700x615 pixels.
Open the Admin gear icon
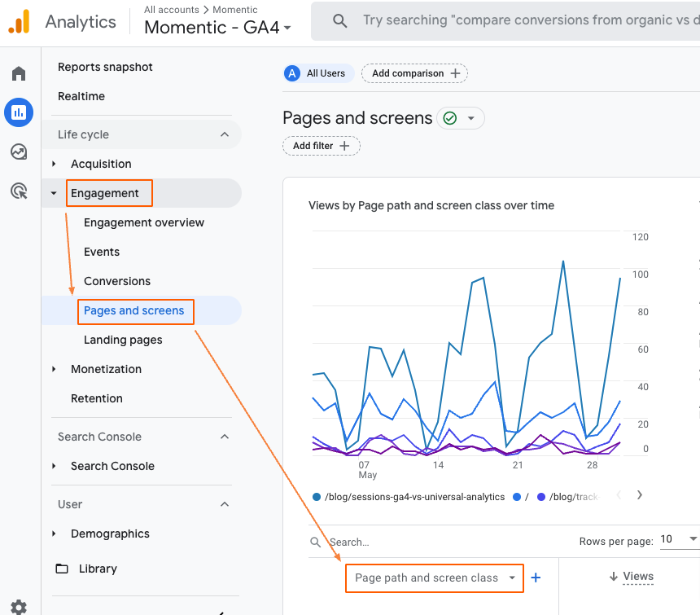coord(19,608)
